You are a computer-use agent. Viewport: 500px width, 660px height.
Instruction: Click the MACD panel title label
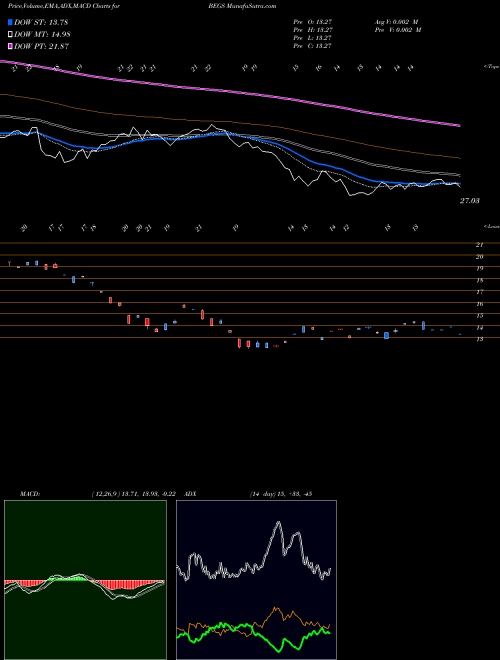click(x=29, y=494)
